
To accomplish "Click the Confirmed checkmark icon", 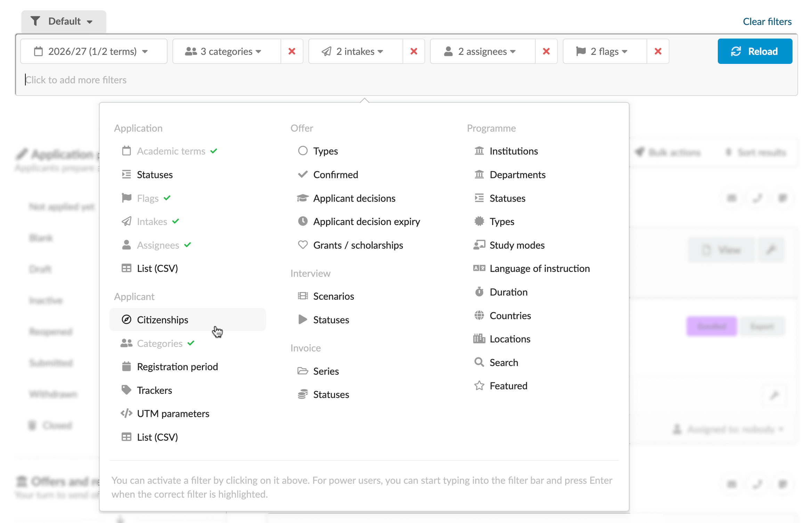I will pos(303,174).
